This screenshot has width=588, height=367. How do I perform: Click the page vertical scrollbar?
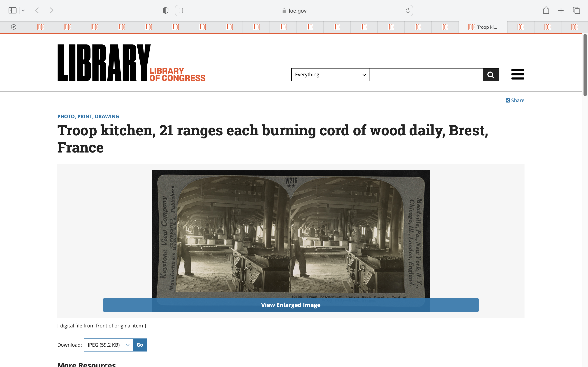point(585,65)
